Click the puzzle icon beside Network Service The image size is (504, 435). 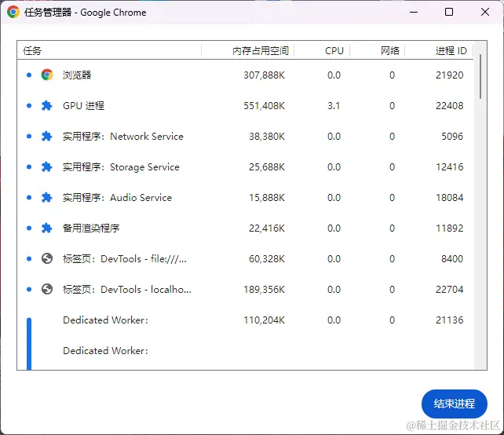47,137
